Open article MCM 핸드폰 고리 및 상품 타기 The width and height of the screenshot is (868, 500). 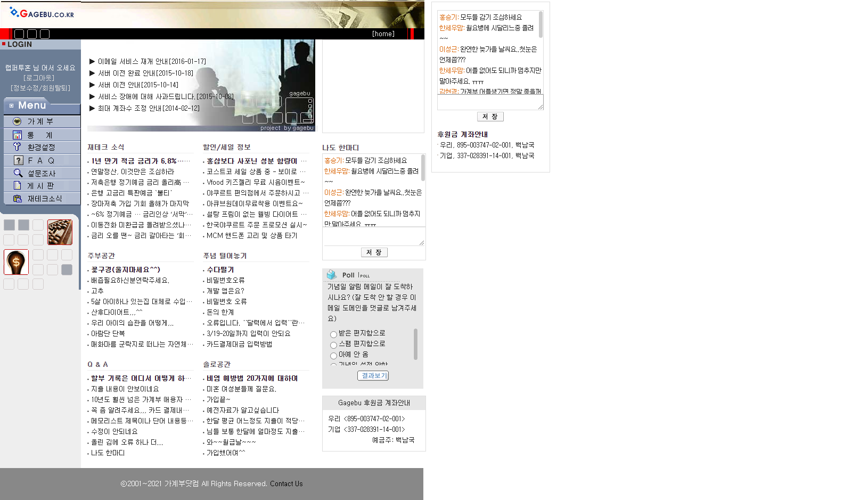pyautogui.click(x=252, y=235)
